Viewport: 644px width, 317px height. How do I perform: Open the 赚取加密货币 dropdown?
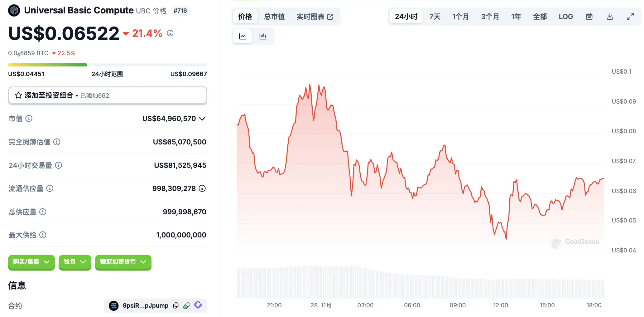[x=123, y=262]
